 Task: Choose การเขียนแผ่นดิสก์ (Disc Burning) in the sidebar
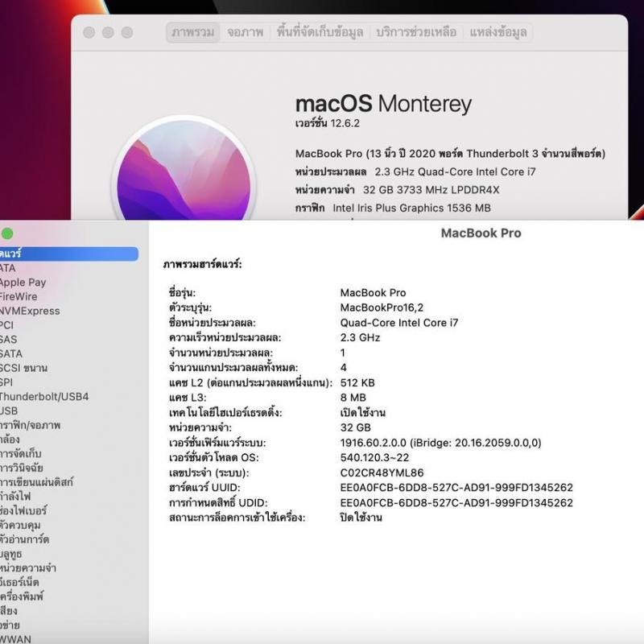coord(36,482)
